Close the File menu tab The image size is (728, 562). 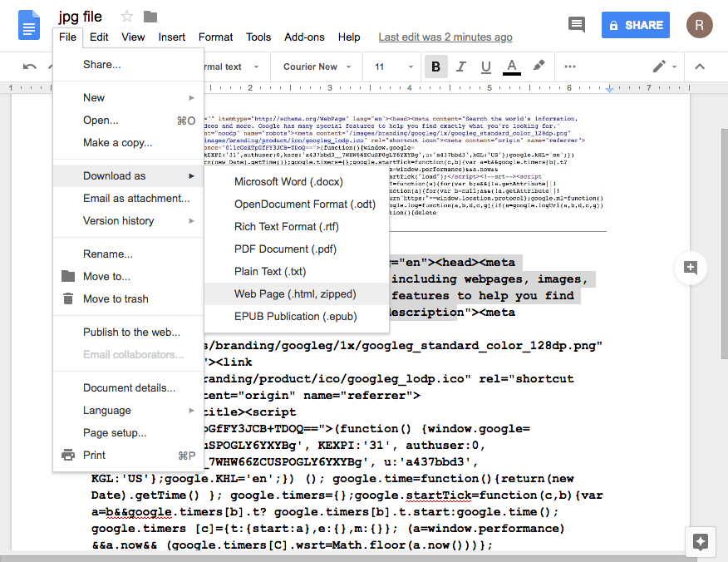click(x=68, y=37)
